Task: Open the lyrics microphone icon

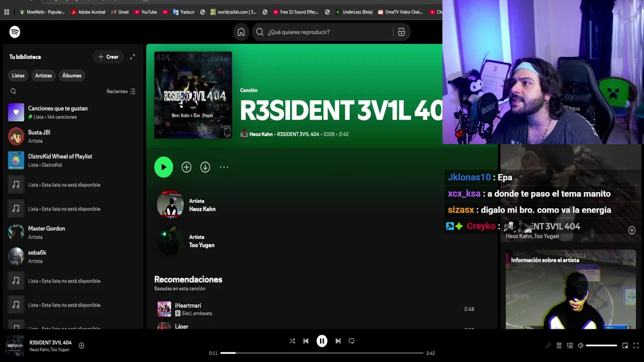Action: [548, 345]
